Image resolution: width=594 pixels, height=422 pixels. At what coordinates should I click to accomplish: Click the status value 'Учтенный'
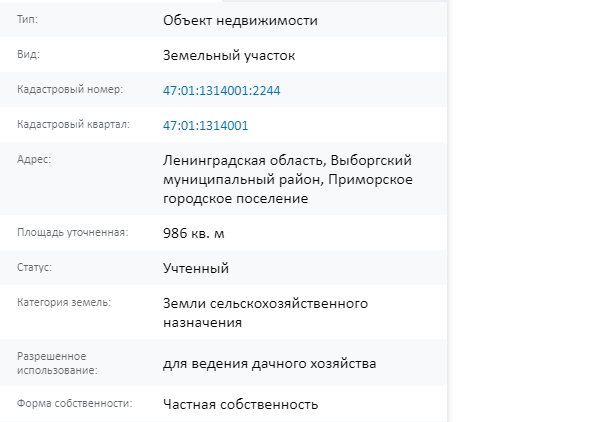(x=196, y=268)
